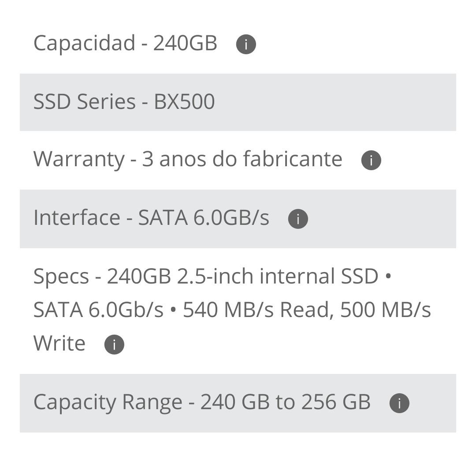Open info icon after Specs Write text
Image resolution: width=476 pixels, height=459 pixels.
click(x=114, y=344)
